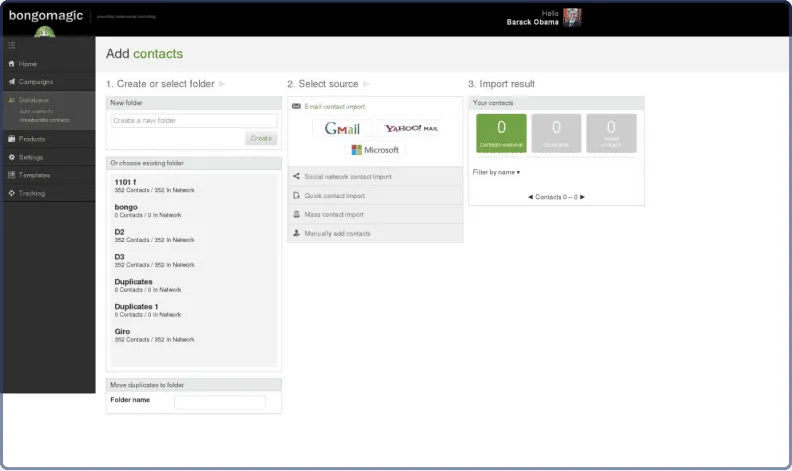The image size is (792, 471).
Task: Click the Barack Obama user name
Action: [x=532, y=22]
